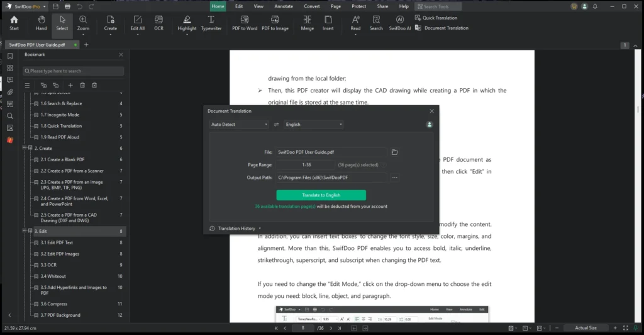Launch SwifDoo AI
Viewport: 644px width, 335px height.
(x=399, y=23)
